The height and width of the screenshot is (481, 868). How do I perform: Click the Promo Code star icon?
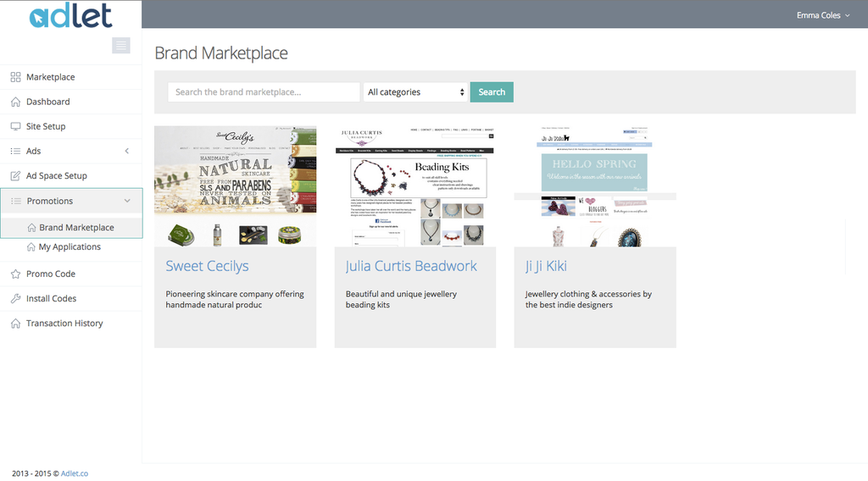point(15,274)
